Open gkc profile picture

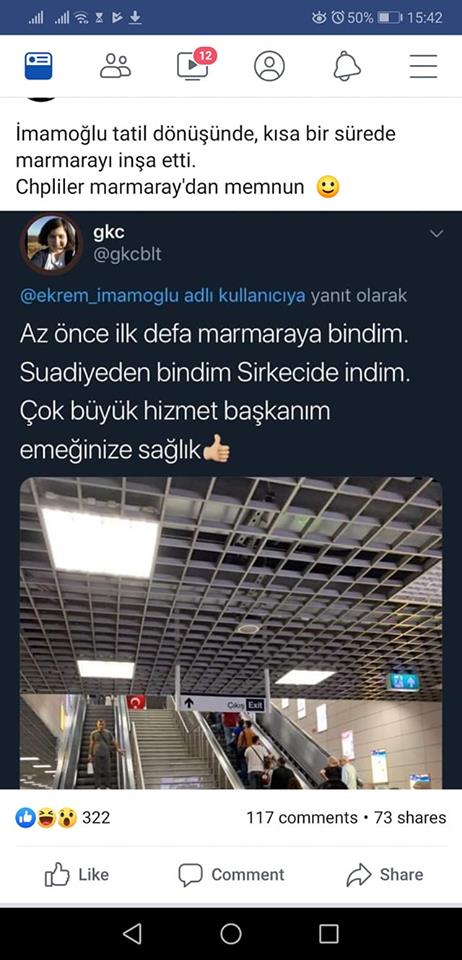[51, 244]
